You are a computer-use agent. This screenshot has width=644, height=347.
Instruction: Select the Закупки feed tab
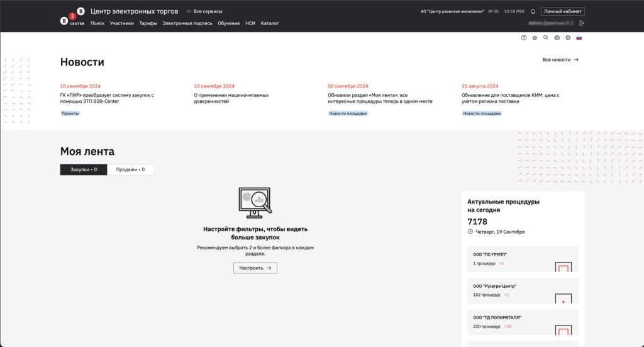click(84, 169)
